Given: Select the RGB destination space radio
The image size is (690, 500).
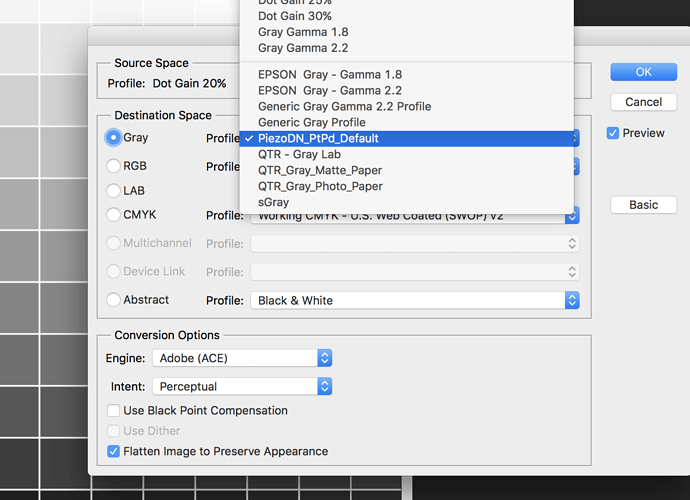Looking at the screenshot, I should click(x=114, y=166).
